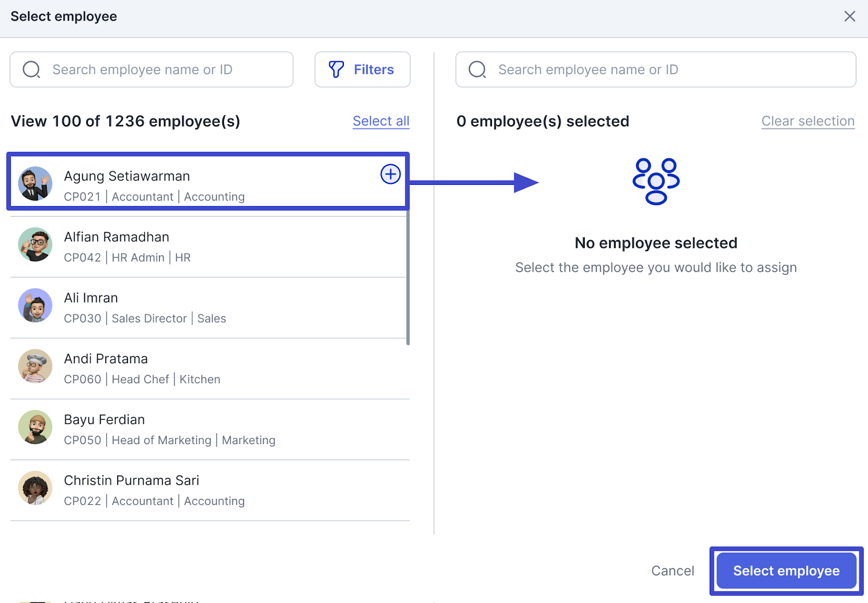Focus the left employee search field

151,69
